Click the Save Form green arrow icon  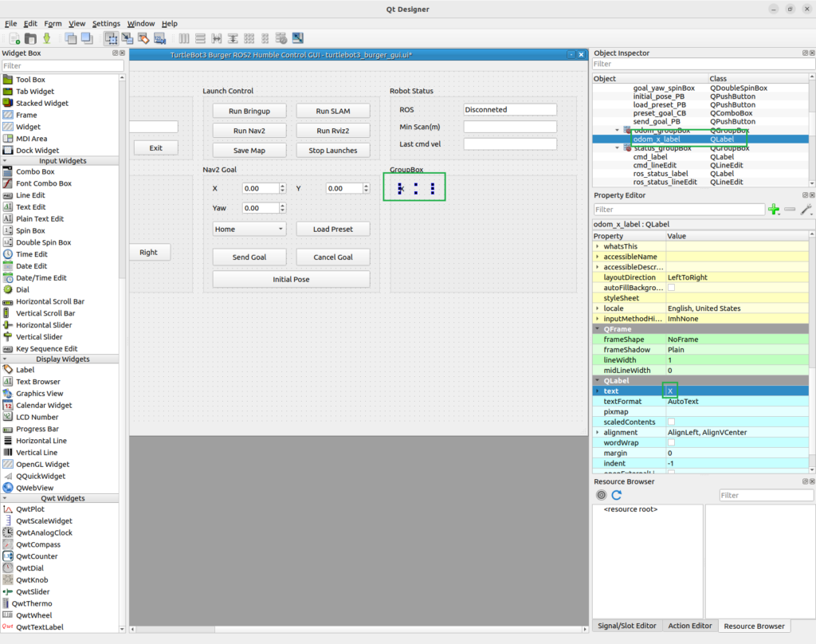click(47, 38)
